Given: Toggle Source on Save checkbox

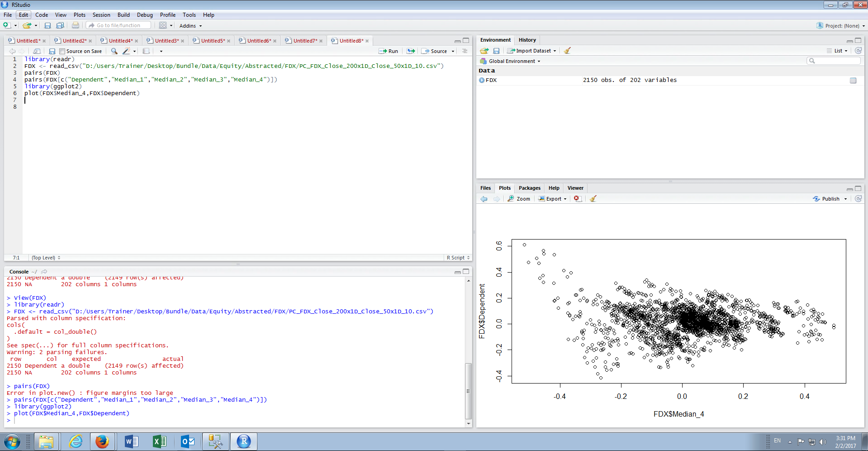Looking at the screenshot, I should 62,51.
